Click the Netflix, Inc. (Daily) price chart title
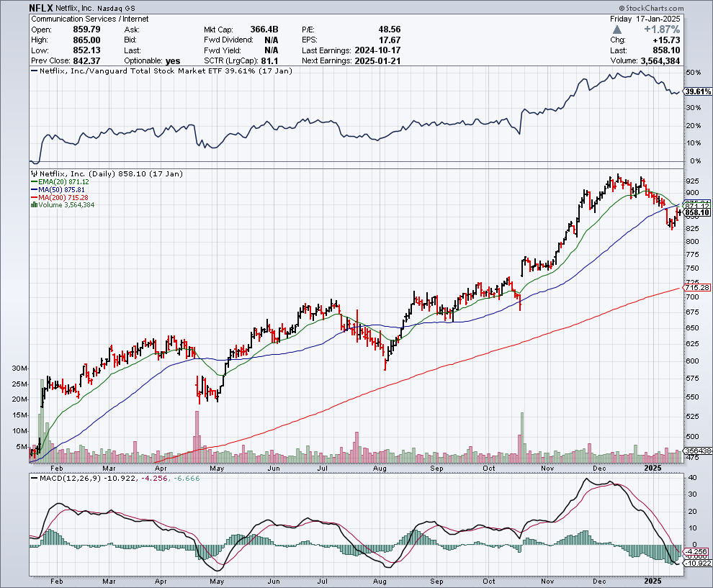The image size is (713, 588). [x=111, y=173]
